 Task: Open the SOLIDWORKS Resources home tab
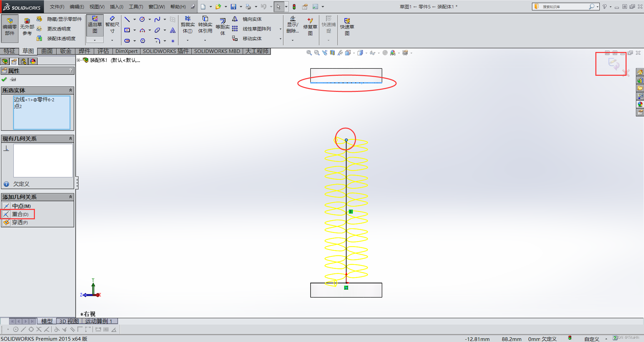click(x=640, y=72)
